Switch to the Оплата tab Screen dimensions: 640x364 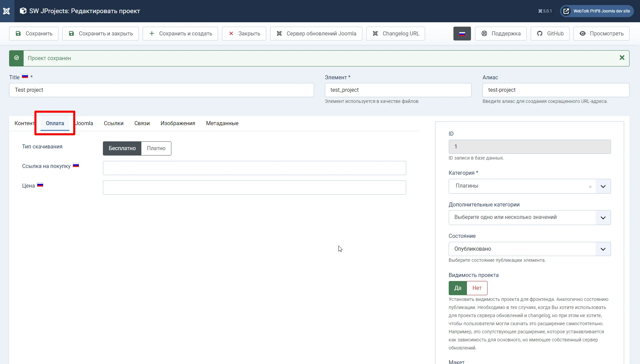click(55, 123)
